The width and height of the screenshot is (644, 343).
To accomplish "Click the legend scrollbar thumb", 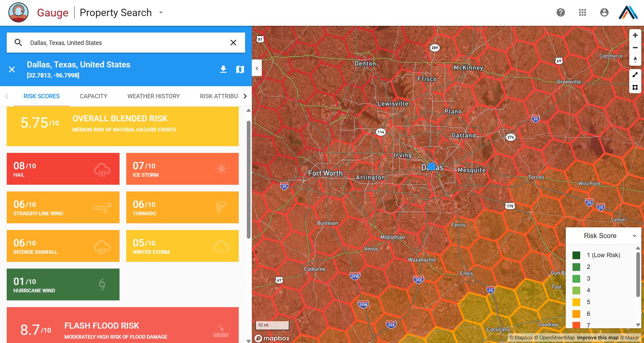I will [x=638, y=274].
